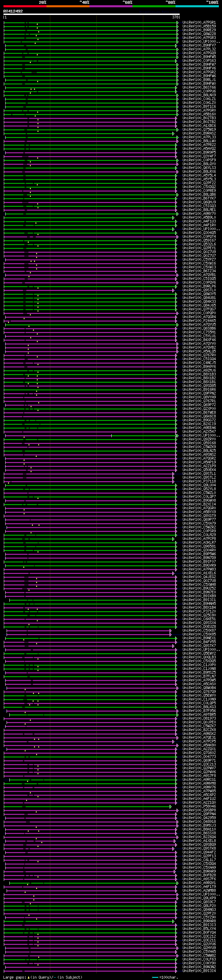Select UniRef100_B9N3N2 entry
This screenshot has width=222, height=980.
[x=199, y=967]
